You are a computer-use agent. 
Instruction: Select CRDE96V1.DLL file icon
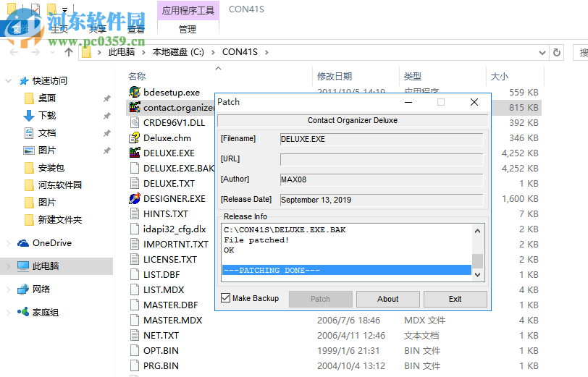click(x=135, y=122)
